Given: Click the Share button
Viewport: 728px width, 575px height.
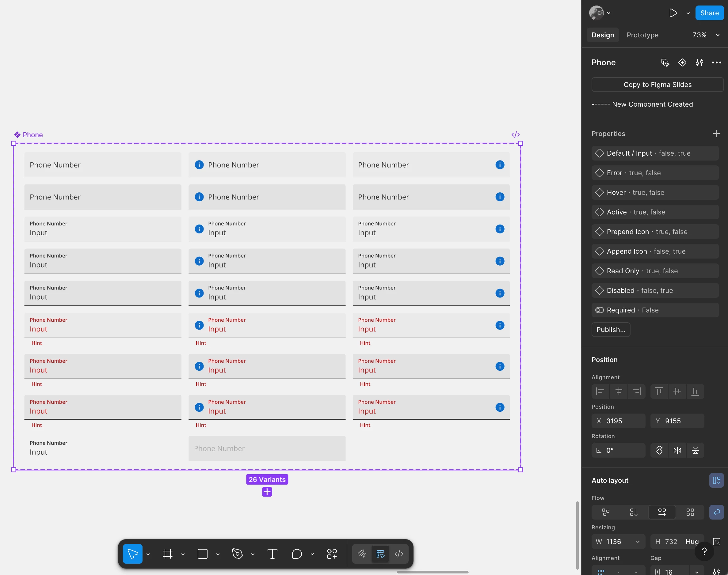Looking at the screenshot, I should 709,13.
